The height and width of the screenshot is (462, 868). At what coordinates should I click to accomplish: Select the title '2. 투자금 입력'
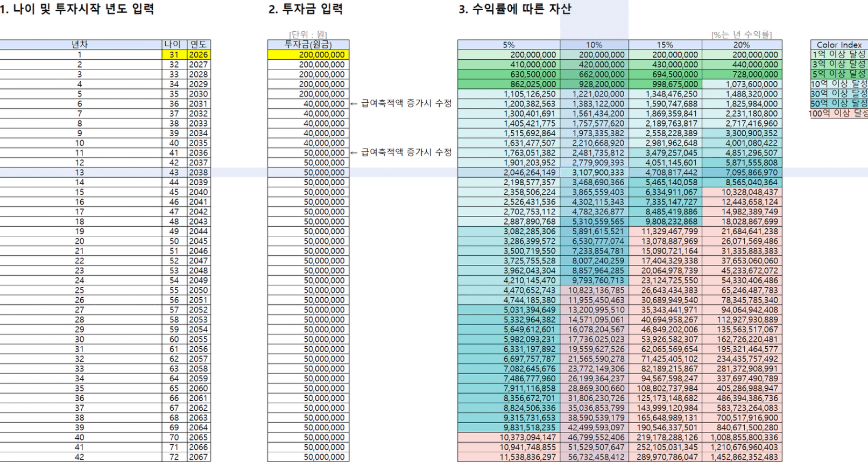(x=306, y=9)
